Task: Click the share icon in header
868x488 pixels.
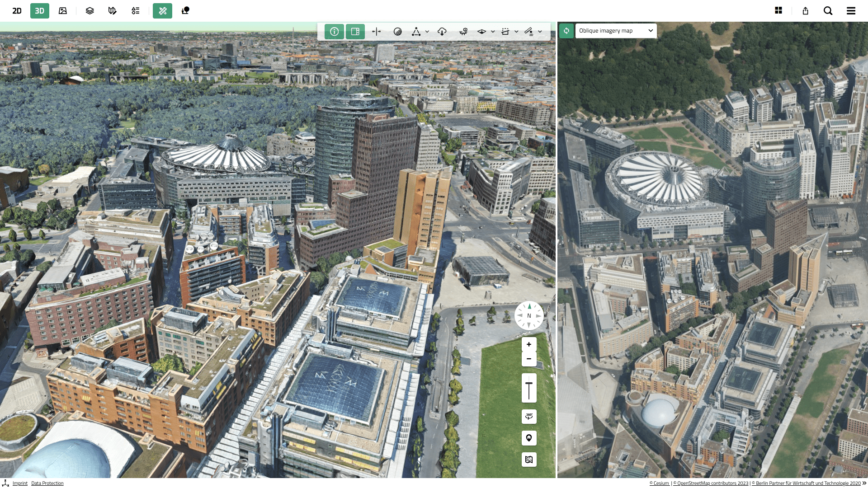Action: (806, 11)
